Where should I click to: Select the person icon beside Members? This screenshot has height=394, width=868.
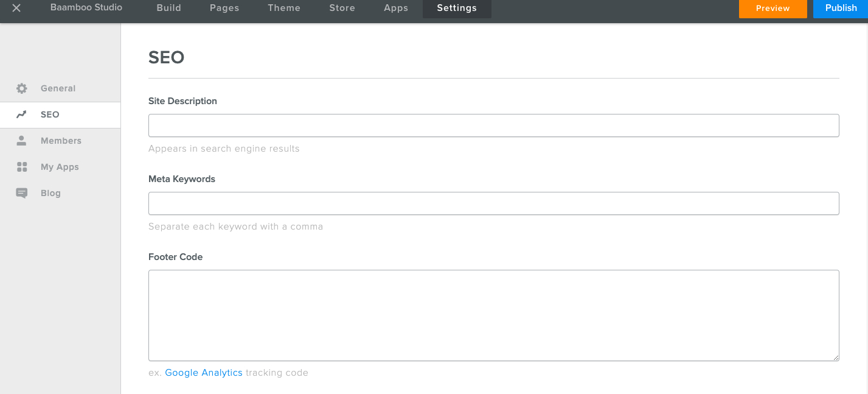tap(22, 140)
